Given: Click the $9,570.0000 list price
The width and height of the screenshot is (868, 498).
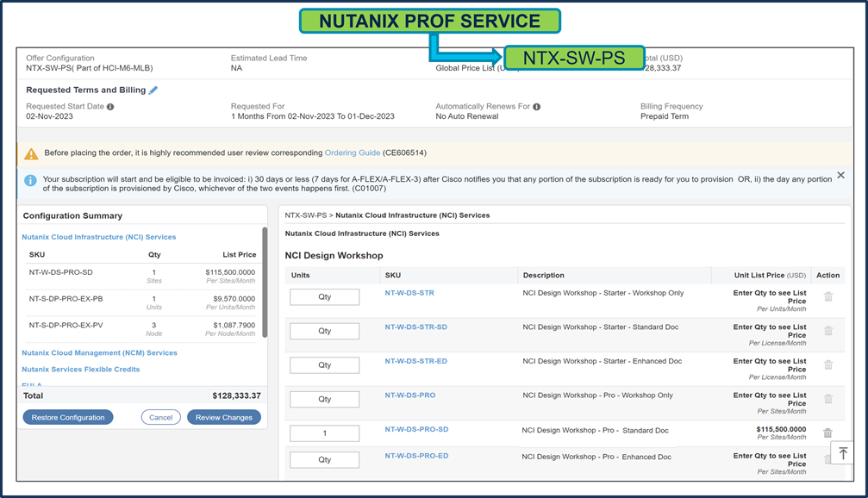Looking at the screenshot, I should click(x=234, y=299).
